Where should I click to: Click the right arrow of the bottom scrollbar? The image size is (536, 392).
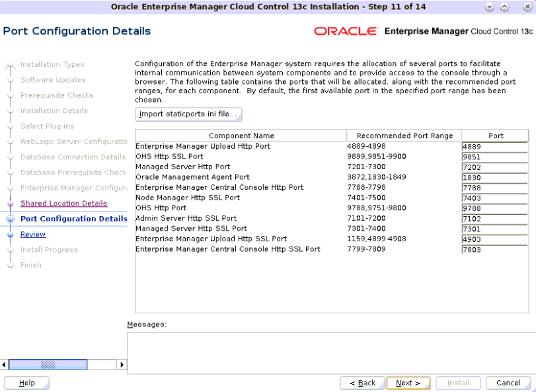(122, 364)
